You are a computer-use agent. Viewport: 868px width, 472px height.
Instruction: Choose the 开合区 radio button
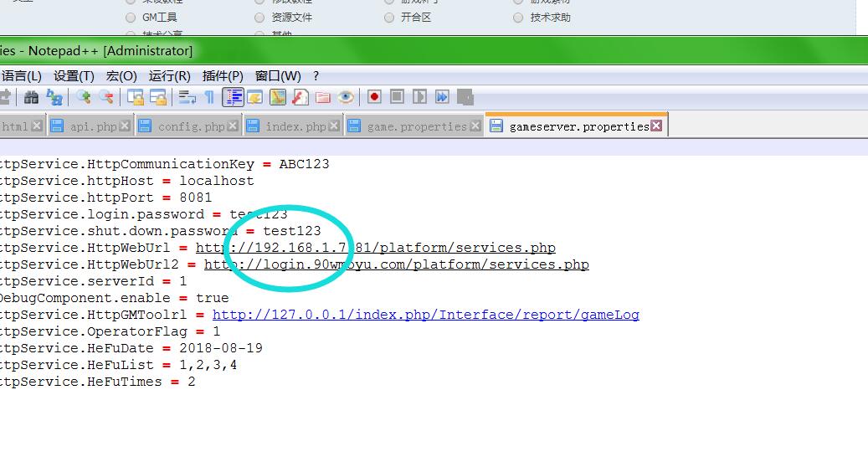(389, 18)
